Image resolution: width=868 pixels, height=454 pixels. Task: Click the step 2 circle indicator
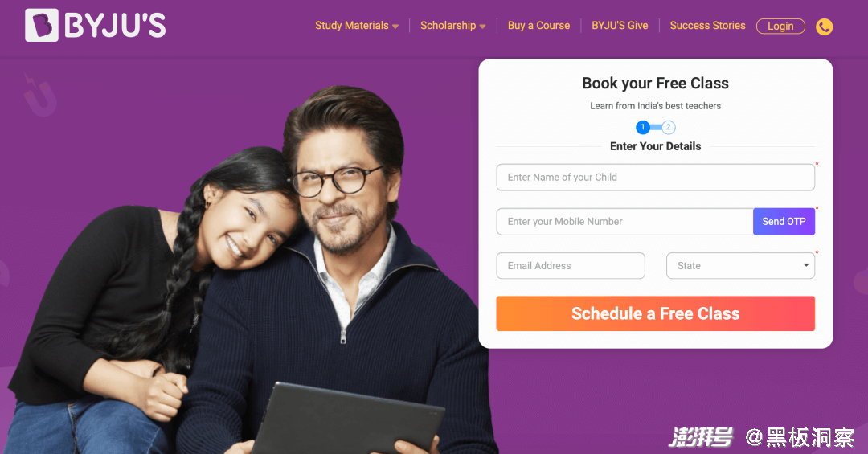(x=668, y=127)
